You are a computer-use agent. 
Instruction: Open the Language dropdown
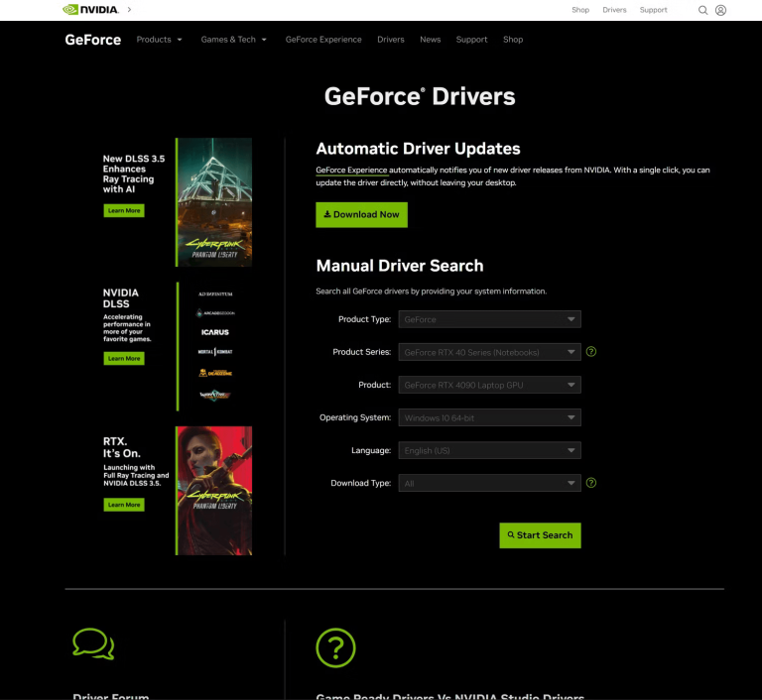point(489,450)
